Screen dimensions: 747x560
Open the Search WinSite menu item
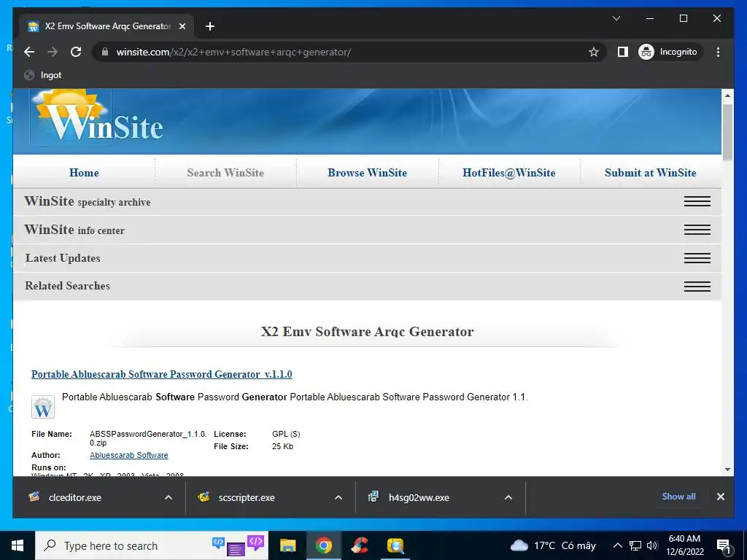[x=225, y=173]
